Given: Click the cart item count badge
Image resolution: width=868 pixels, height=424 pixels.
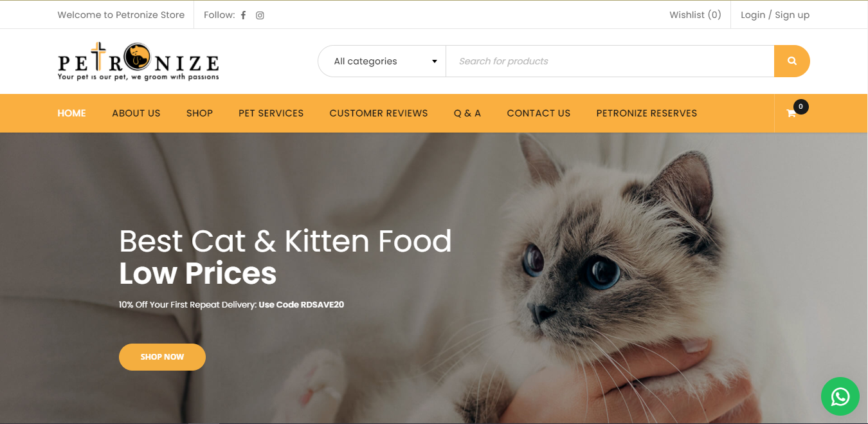Looking at the screenshot, I should coord(800,107).
